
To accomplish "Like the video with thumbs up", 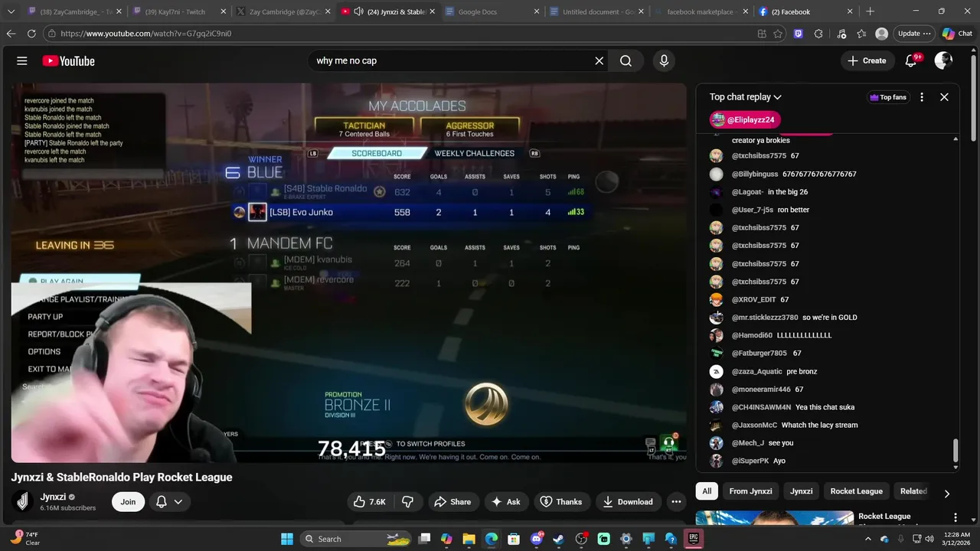I will [369, 502].
